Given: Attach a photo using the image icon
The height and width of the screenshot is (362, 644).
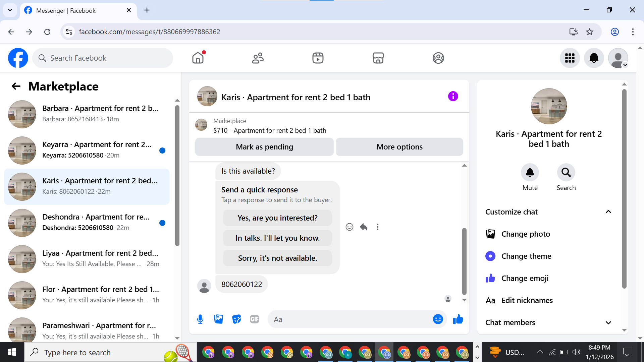Looking at the screenshot, I should [218, 319].
